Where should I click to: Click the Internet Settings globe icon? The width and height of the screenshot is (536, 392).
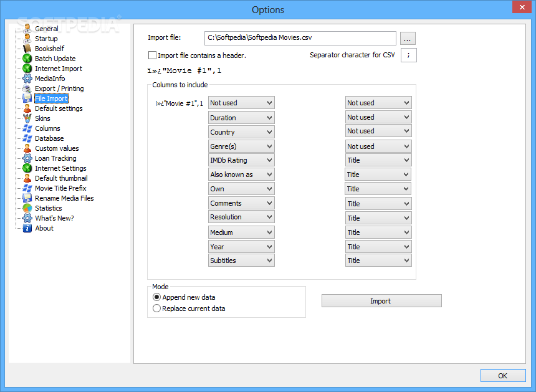point(27,168)
